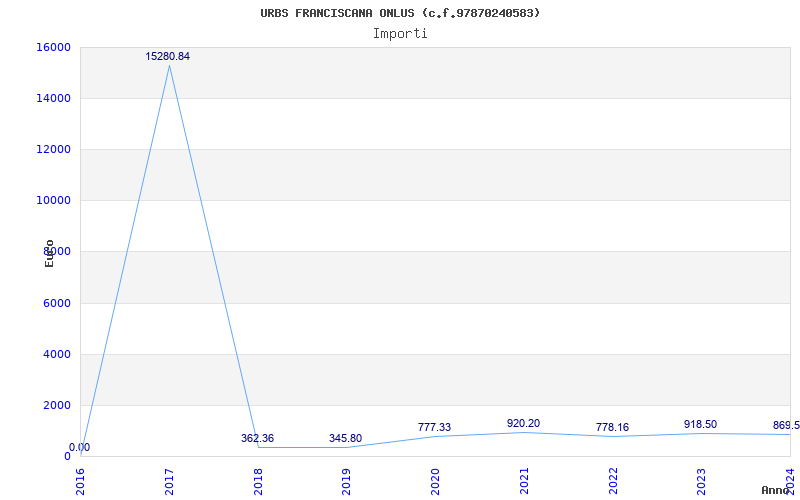Click the 15280.84 peak data label
Viewport: 800px width, 500px height.
(x=168, y=57)
